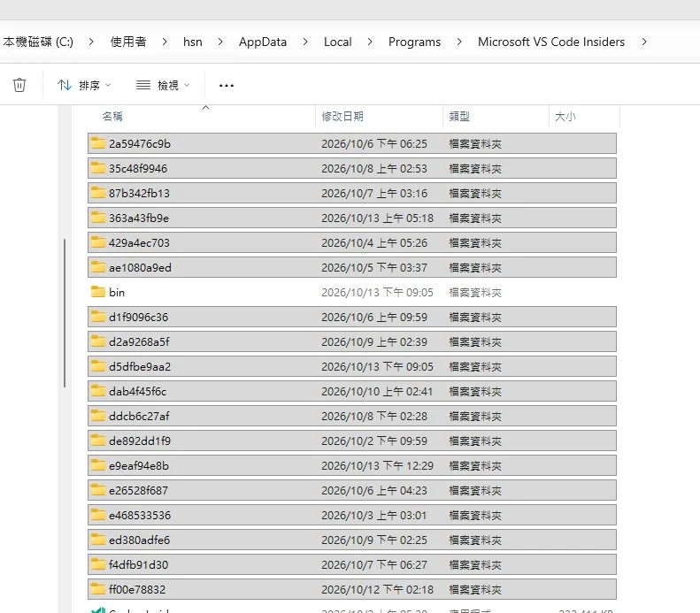The image size is (700, 613).
Task: Go to 使用者 in the address breadcrumb
Action: click(128, 42)
